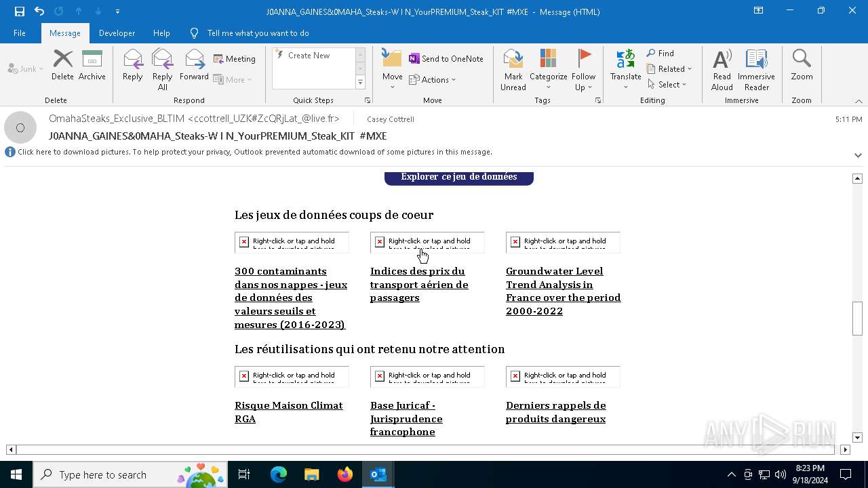Click Create New quick step
868x488 pixels.
309,56
